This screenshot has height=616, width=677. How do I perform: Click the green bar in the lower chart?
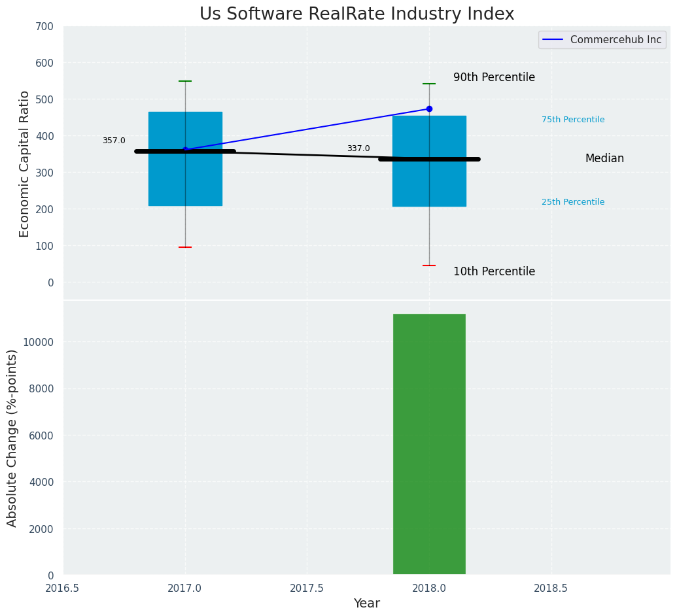[x=429, y=445]
